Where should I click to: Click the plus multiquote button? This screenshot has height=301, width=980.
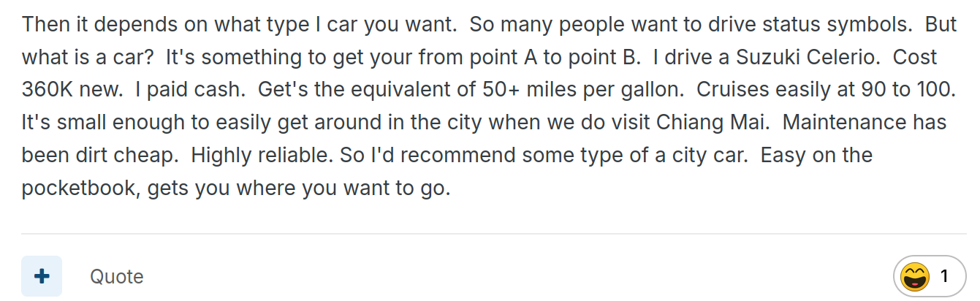pyautogui.click(x=42, y=276)
